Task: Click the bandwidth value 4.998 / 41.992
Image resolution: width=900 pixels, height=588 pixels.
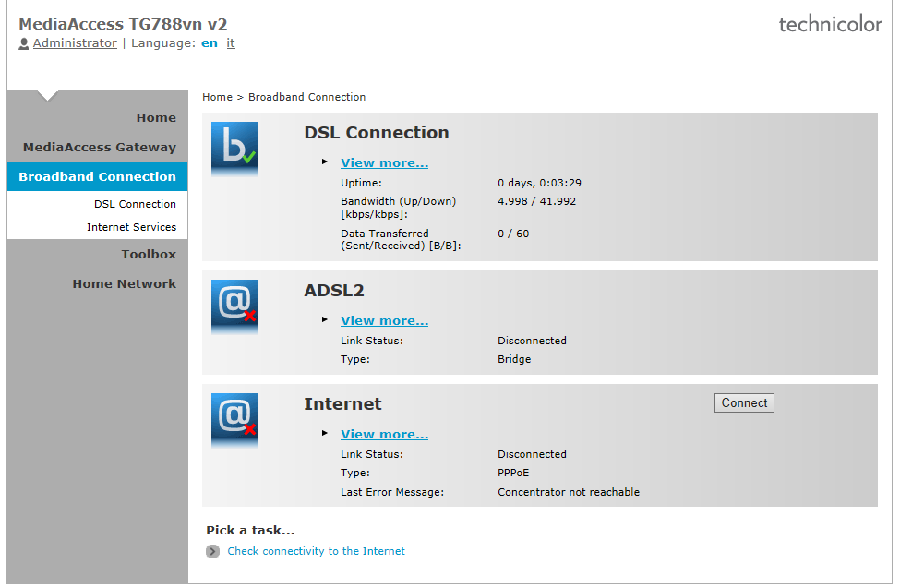Action: pyautogui.click(x=536, y=201)
